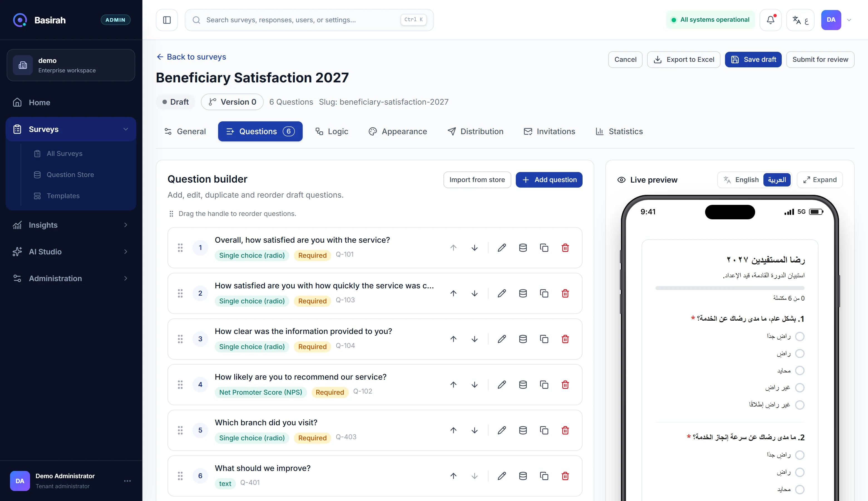Duplicate question 5 branch question
Viewport: 868px width, 501px height.
pyautogui.click(x=544, y=431)
